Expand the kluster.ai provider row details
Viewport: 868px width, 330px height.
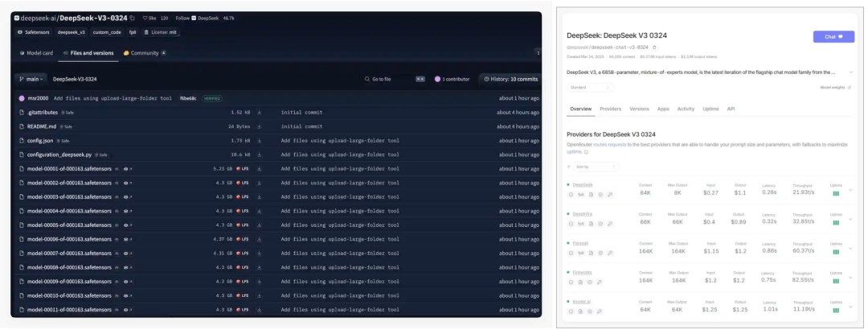pos(850,307)
